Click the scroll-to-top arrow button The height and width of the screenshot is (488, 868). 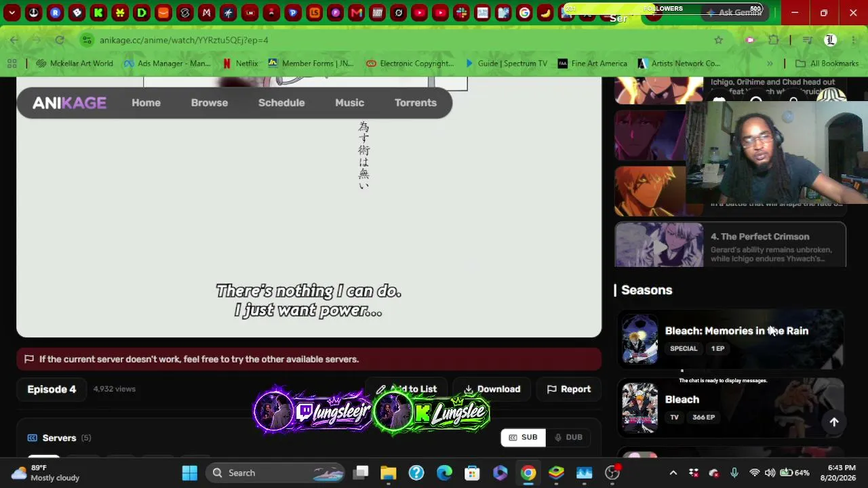pos(834,422)
